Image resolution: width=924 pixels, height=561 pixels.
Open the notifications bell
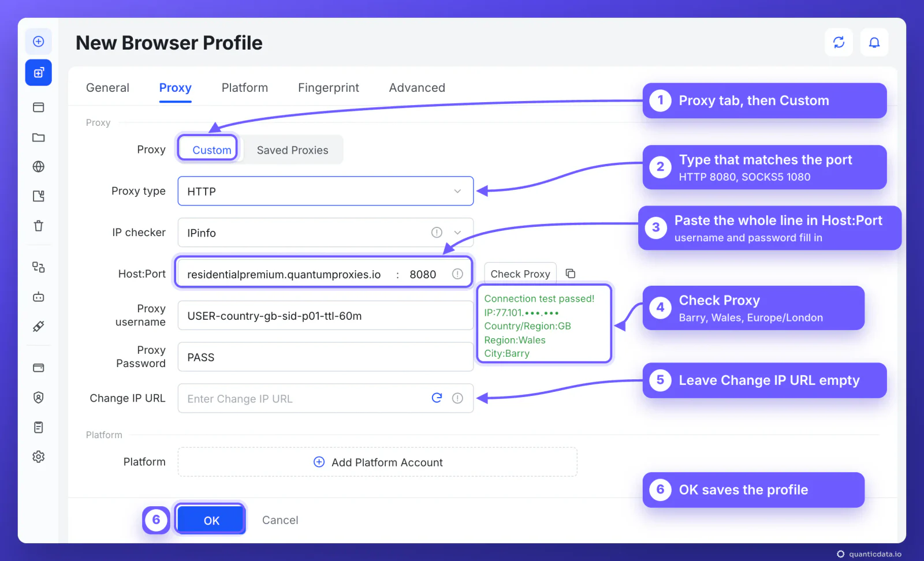coord(874,42)
